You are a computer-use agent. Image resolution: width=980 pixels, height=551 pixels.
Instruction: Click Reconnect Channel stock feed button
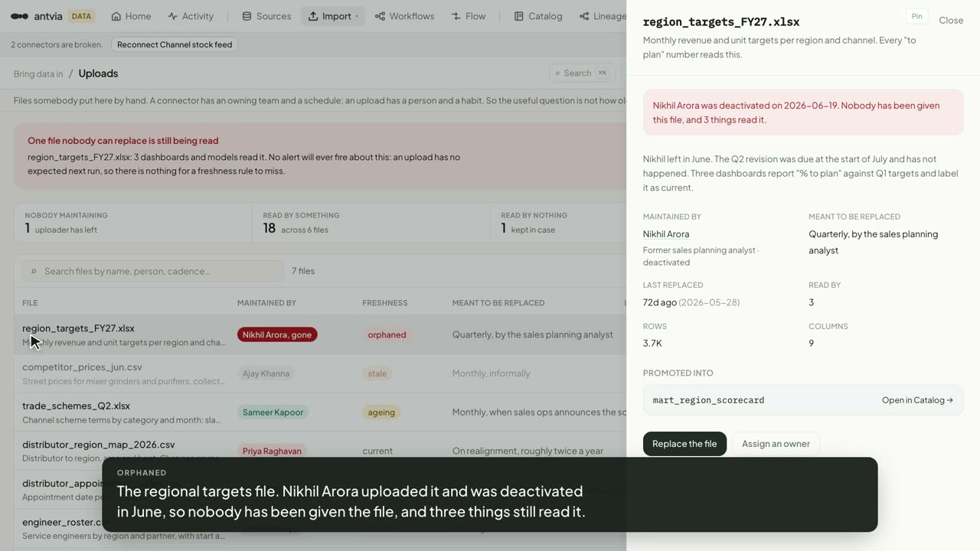[x=175, y=44]
